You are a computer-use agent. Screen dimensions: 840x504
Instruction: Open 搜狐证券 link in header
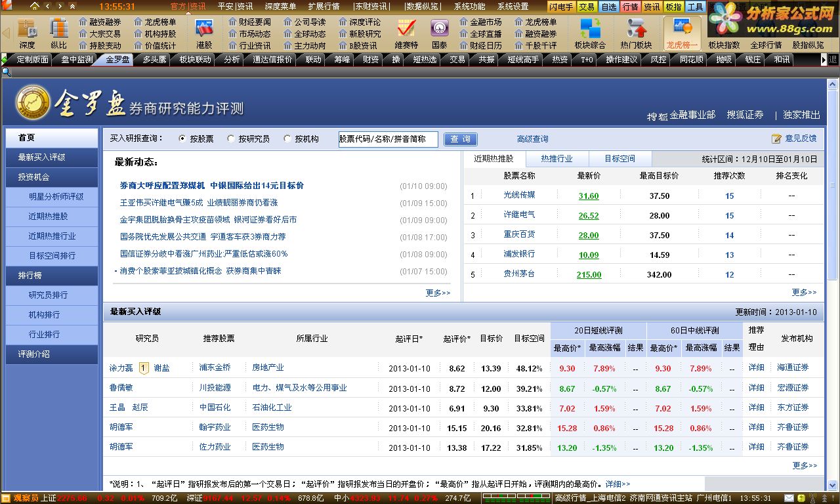pos(745,115)
